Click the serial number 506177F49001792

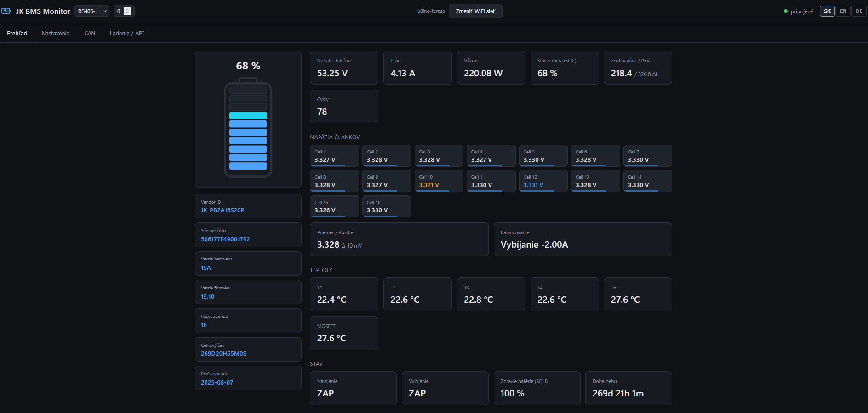pos(225,239)
